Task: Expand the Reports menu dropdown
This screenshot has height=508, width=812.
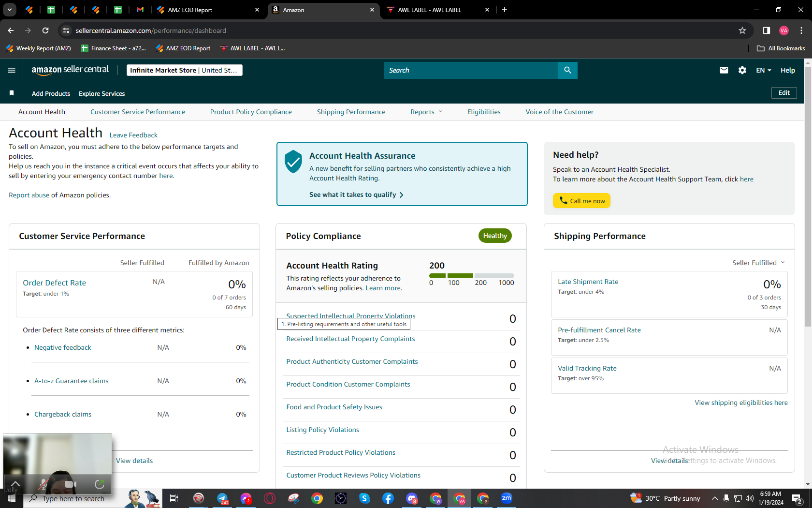Action: pos(426,112)
